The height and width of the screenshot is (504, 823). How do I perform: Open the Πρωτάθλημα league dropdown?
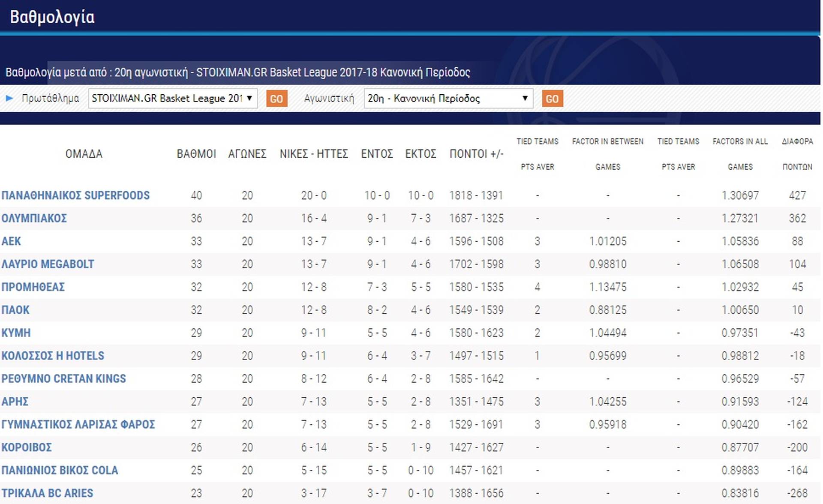point(173,99)
